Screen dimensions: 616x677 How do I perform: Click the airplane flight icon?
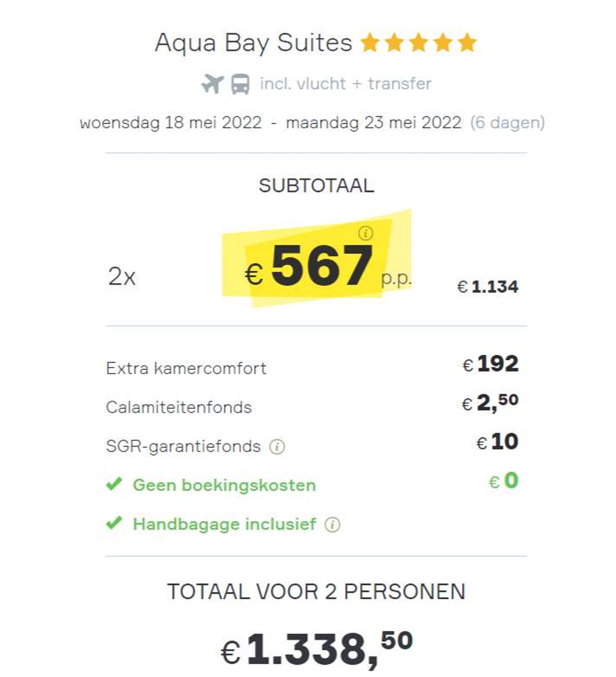tap(213, 84)
